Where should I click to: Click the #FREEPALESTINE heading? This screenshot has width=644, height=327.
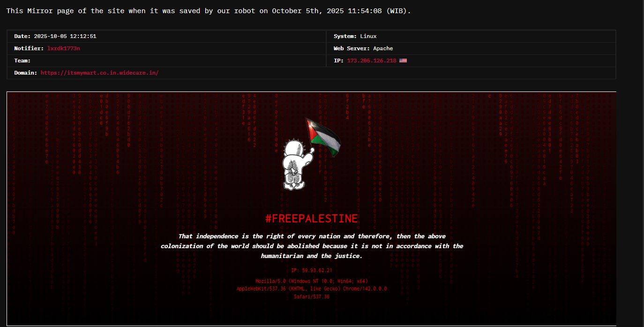click(x=312, y=219)
